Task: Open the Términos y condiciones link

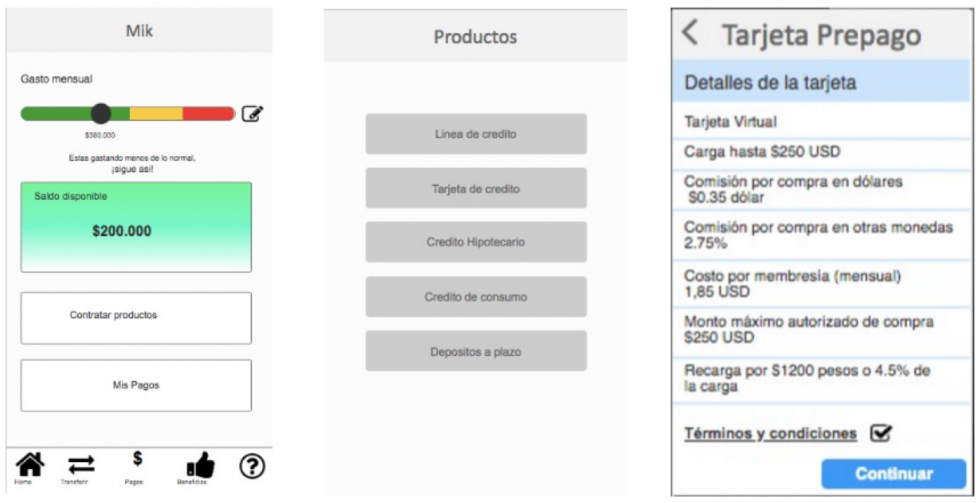Action: [x=770, y=434]
